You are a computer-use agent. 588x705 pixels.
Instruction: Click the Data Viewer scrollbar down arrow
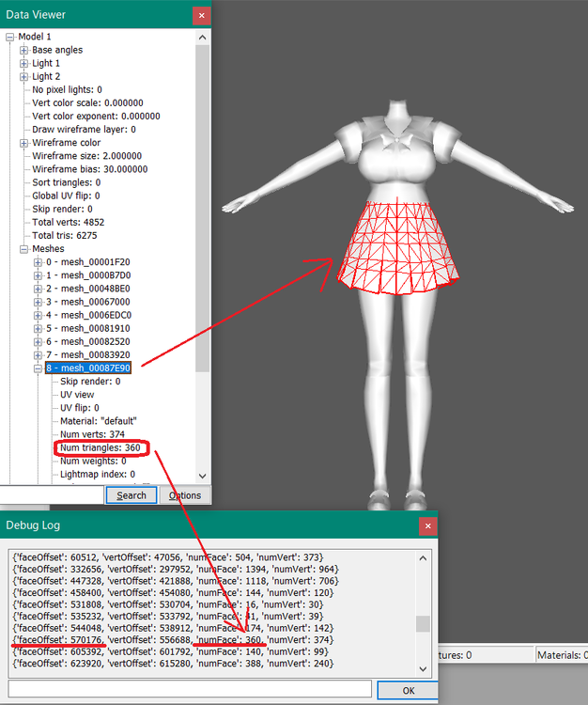pos(203,476)
